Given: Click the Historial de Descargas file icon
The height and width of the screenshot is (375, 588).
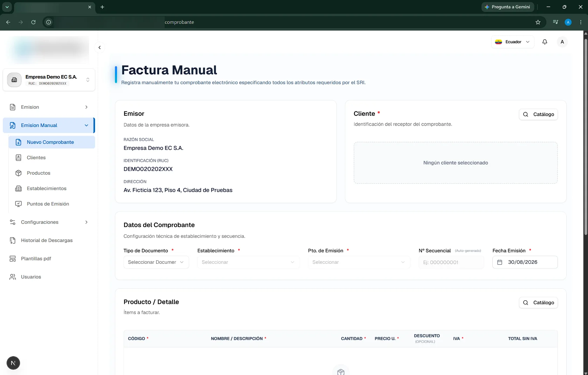Looking at the screenshot, I should pyautogui.click(x=13, y=240).
